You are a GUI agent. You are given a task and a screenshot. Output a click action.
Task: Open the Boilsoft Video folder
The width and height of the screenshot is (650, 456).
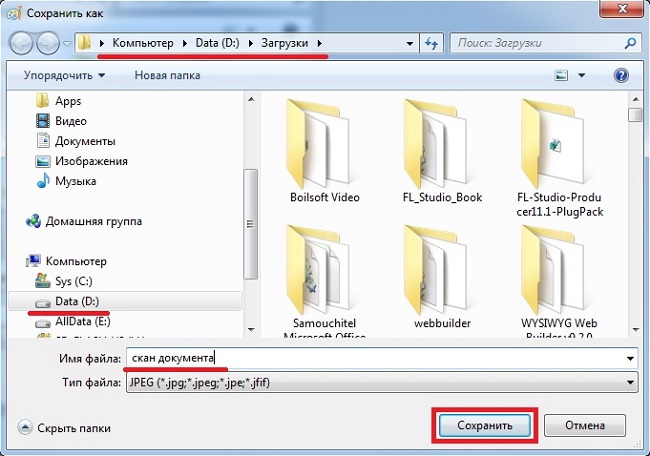[324, 150]
